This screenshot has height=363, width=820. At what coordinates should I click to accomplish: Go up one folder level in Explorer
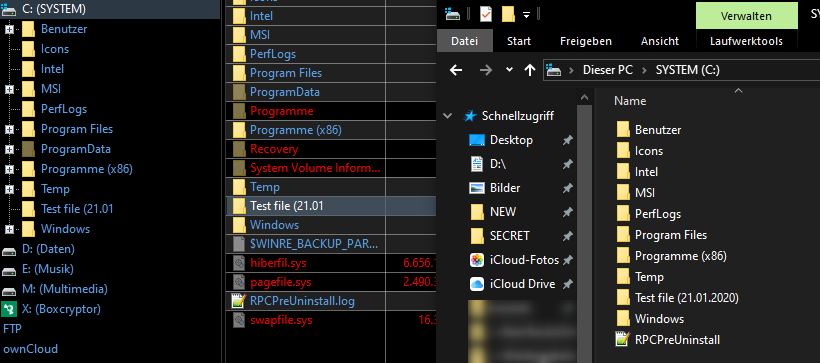[530, 70]
